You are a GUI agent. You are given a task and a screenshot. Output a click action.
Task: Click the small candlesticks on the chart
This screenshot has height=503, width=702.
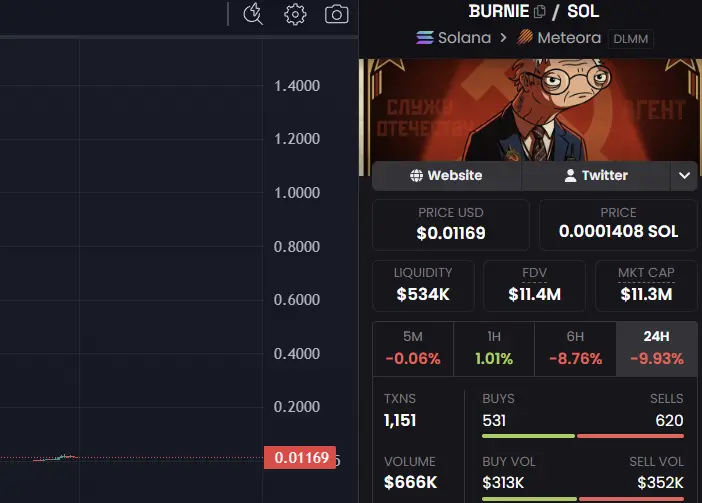tap(56, 457)
